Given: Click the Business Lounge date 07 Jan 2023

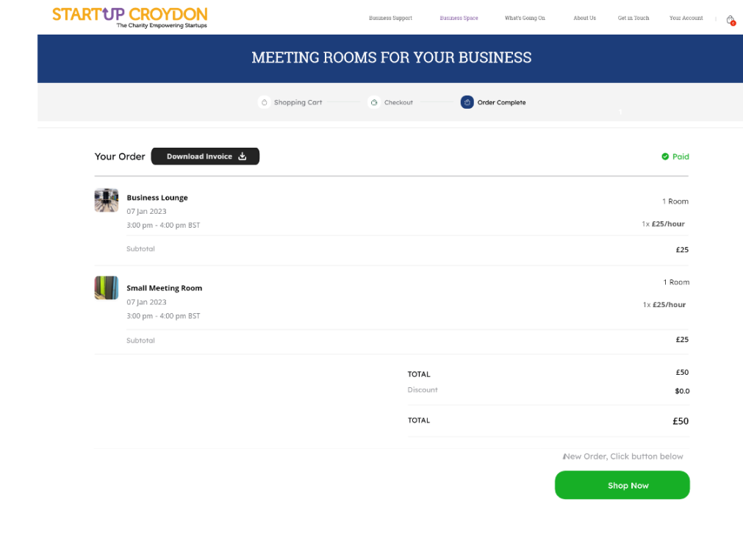Looking at the screenshot, I should [146, 212].
